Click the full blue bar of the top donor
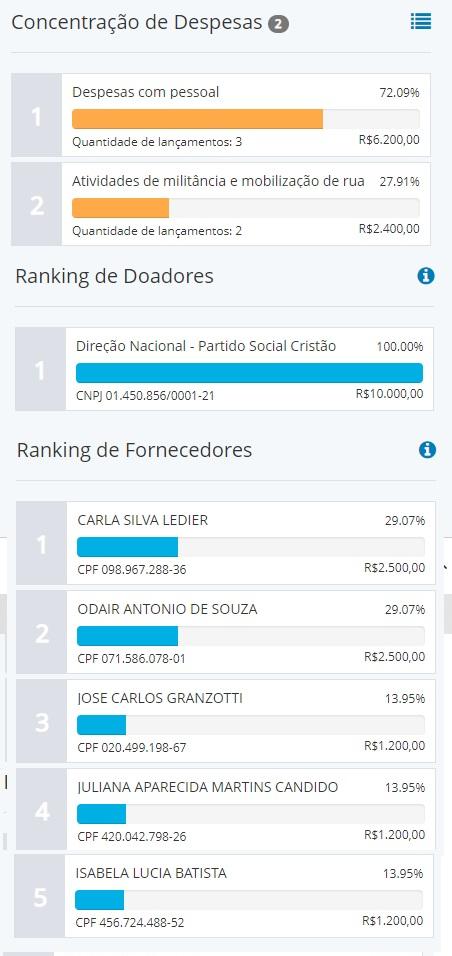 tap(249, 373)
